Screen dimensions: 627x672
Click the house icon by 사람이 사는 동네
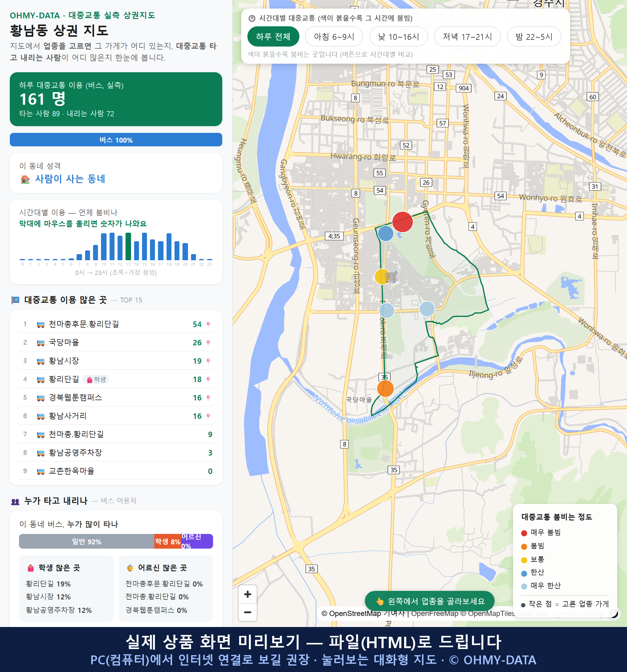click(x=25, y=179)
